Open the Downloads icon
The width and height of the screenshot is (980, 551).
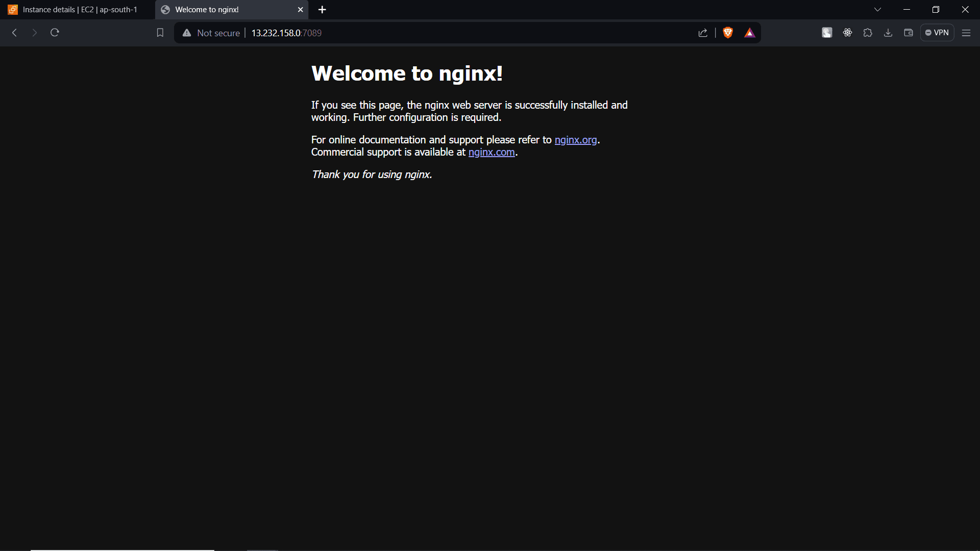tap(888, 33)
